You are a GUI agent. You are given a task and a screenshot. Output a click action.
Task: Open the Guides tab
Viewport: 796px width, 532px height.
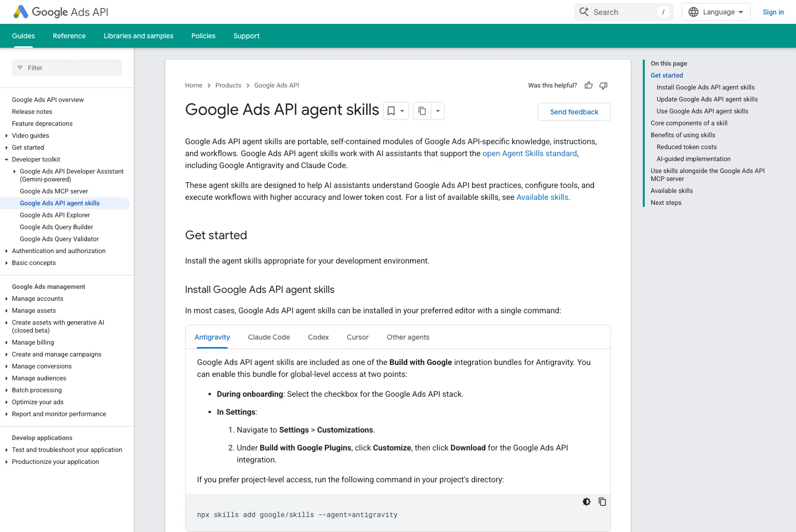pos(23,36)
